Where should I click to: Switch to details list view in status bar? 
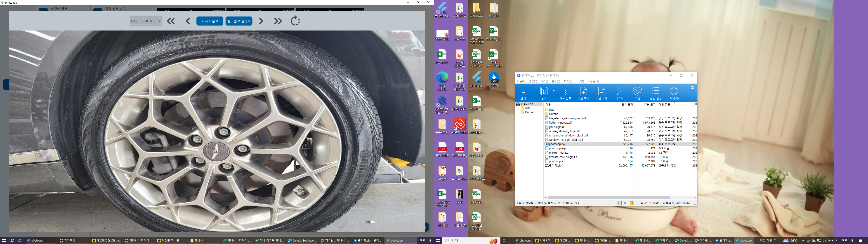point(619,203)
